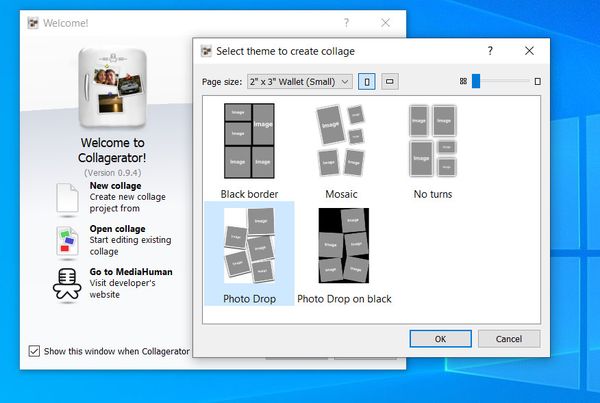Cancel the theme selection dialog
This screenshot has height=403, width=600.
point(509,339)
